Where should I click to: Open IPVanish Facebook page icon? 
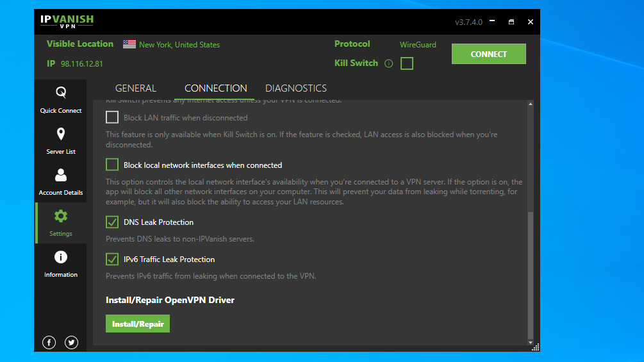pyautogui.click(x=49, y=342)
